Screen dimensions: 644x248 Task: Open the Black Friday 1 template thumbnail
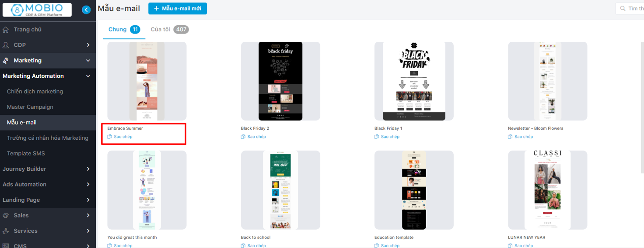point(414,81)
